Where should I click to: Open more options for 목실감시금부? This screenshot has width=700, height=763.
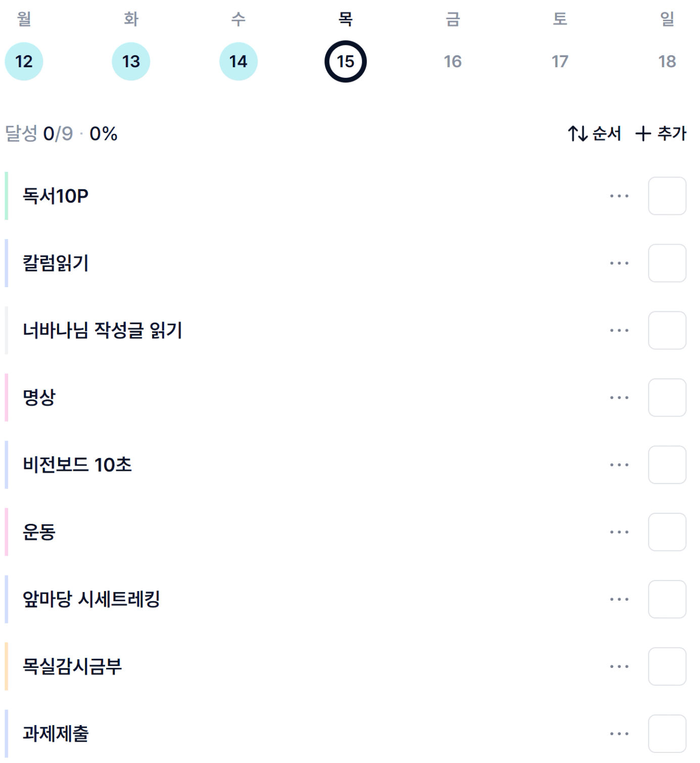619,666
